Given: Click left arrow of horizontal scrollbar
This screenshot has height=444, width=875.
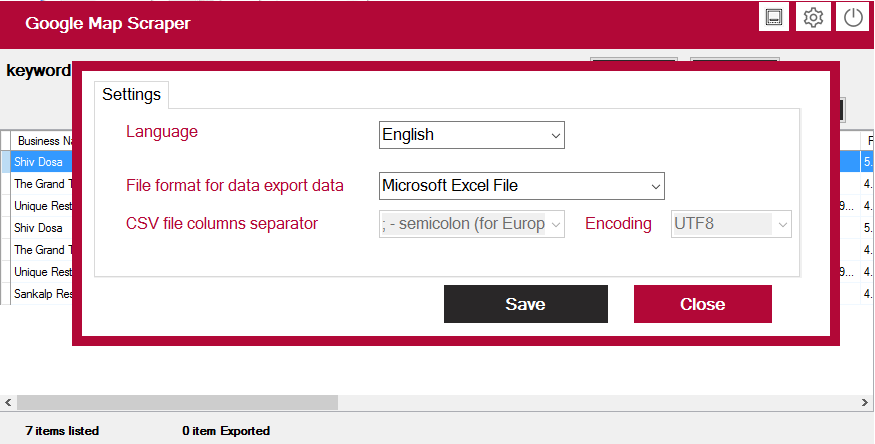Looking at the screenshot, I should 8,402.
